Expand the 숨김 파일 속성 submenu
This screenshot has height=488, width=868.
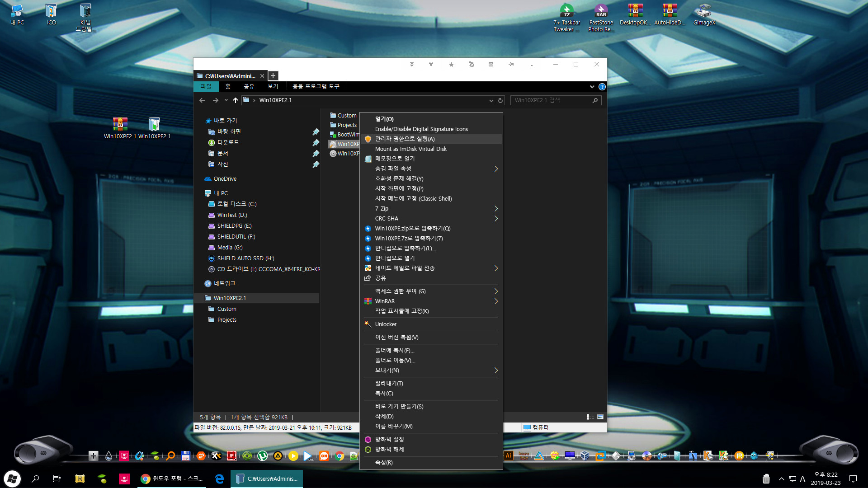[431, 169]
